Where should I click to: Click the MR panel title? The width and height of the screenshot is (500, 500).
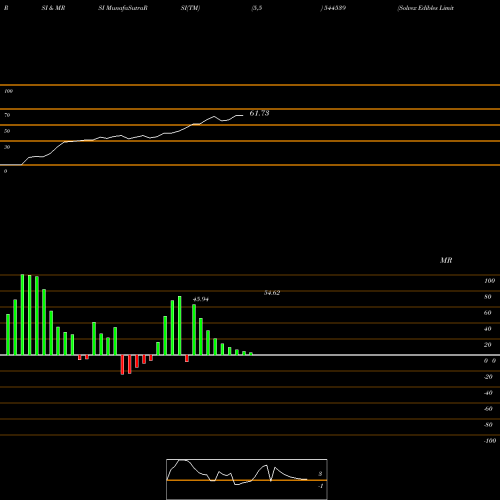pos(446,260)
